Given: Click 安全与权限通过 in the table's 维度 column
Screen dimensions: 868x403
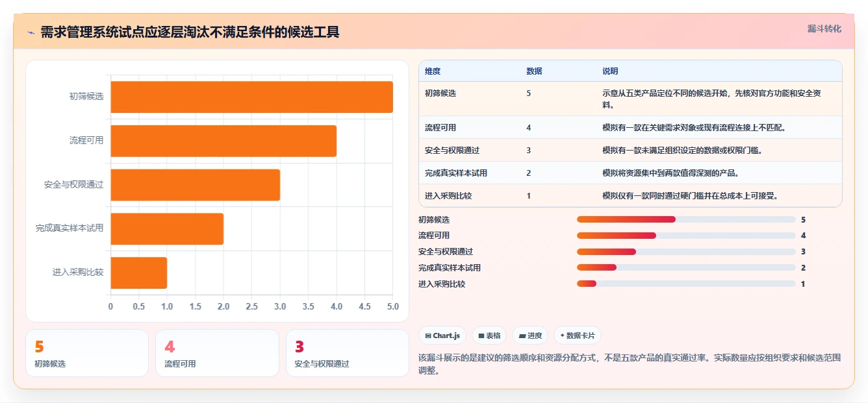Looking at the screenshot, I should 452,151.
